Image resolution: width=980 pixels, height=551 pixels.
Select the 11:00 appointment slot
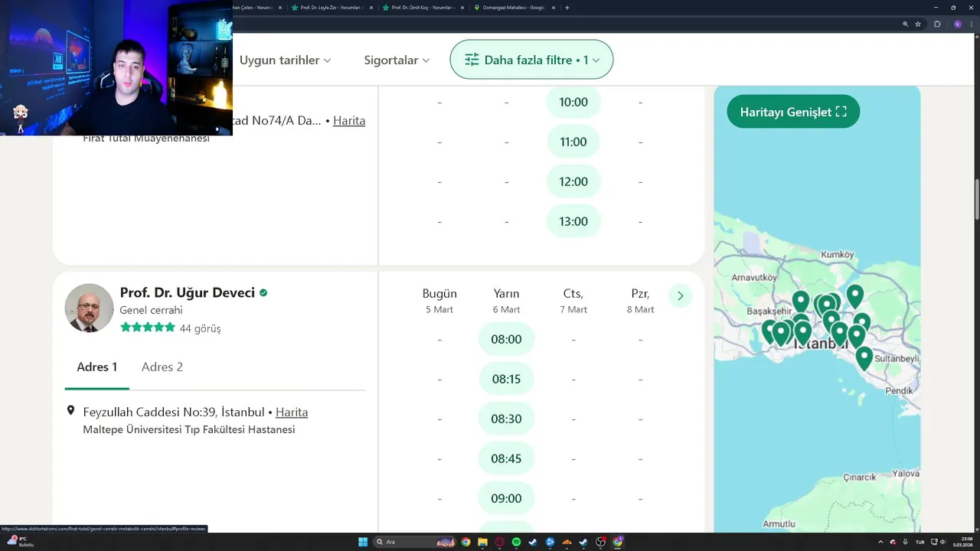573,142
